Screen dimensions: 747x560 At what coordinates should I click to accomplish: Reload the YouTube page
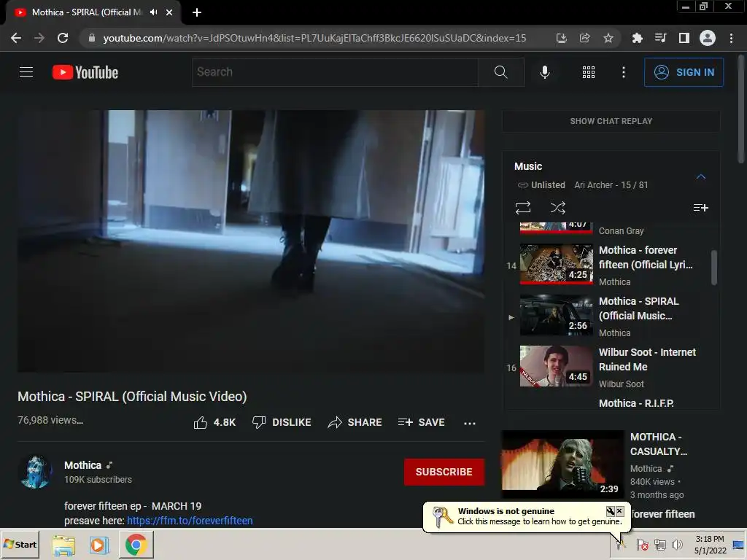click(63, 38)
